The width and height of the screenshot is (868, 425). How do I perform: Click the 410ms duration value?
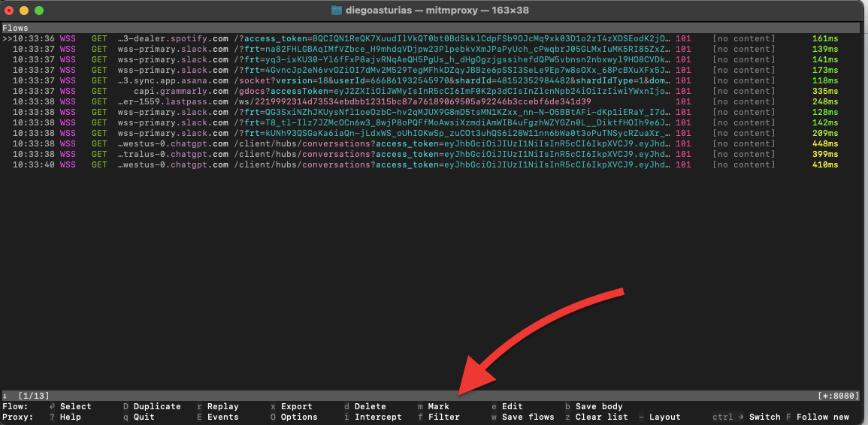click(825, 165)
